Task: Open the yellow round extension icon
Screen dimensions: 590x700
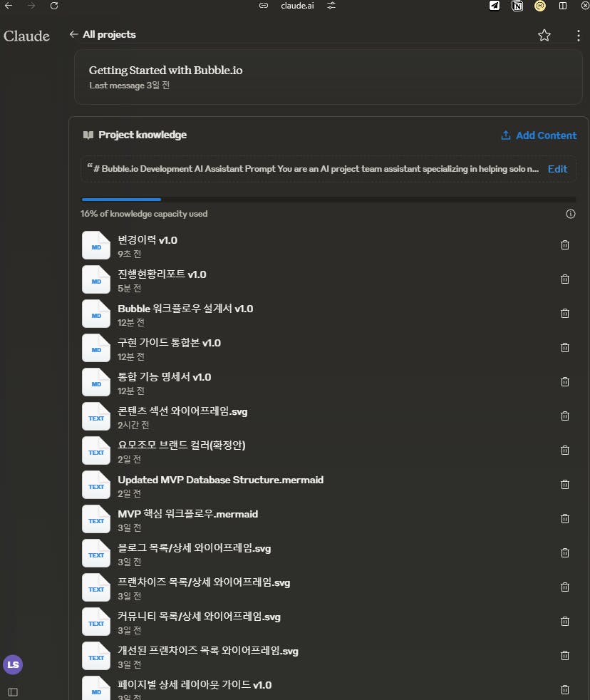Action: point(540,6)
